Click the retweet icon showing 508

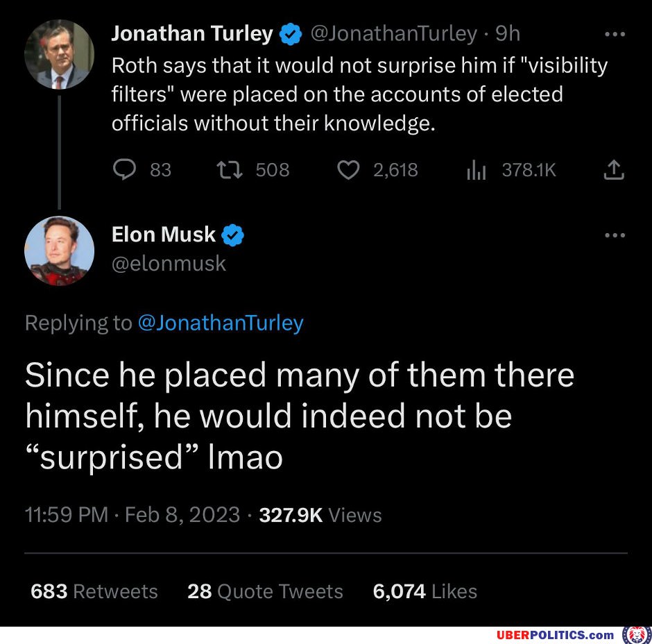click(227, 169)
